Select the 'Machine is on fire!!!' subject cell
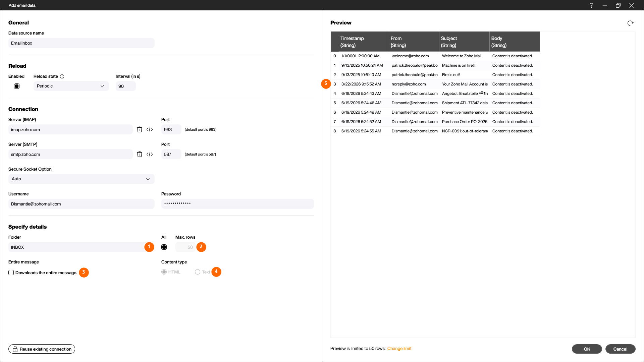The width and height of the screenshot is (644, 362). click(464, 65)
